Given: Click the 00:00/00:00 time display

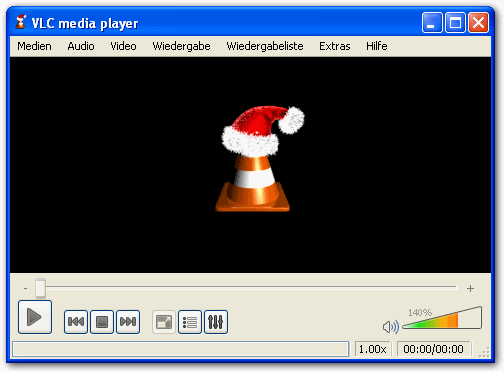Looking at the screenshot, I should [x=433, y=349].
